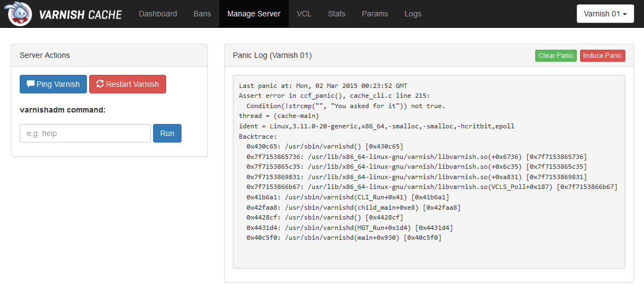This screenshot has width=644, height=302.
Task: Click the Ping Varnish button
Action: pyautogui.click(x=54, y=84)
